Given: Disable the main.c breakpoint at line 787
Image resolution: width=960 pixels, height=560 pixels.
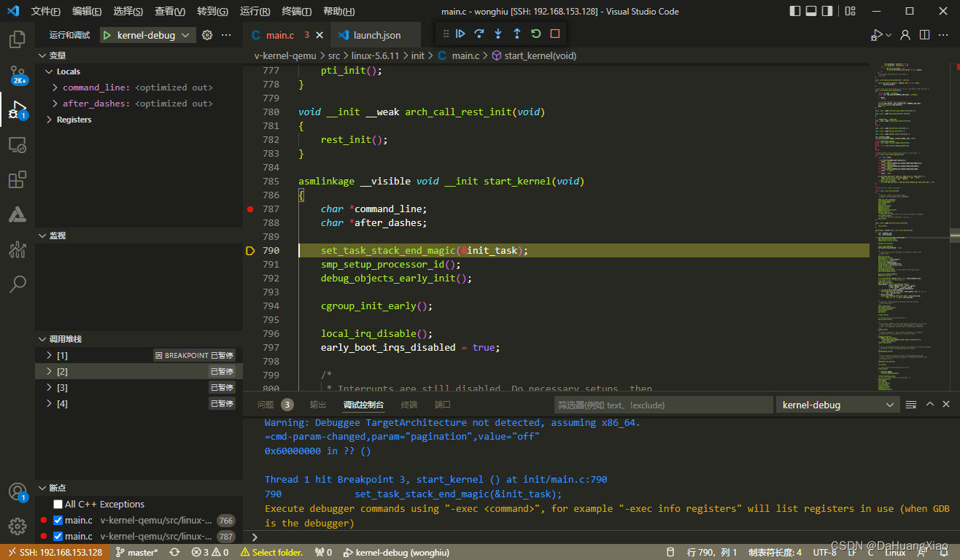Looking at the screenshot, I should tap(58, 536).
